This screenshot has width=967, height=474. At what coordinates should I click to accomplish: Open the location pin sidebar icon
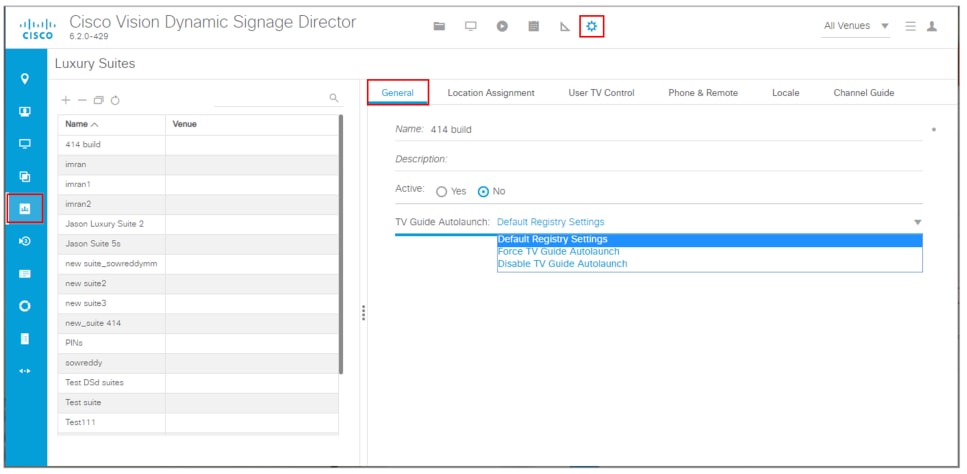tap(25, 79)
